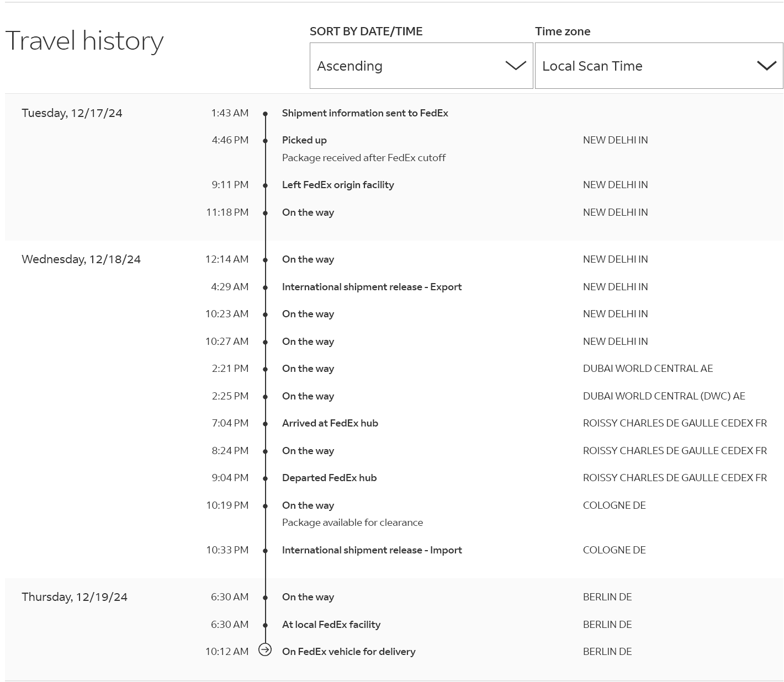Click the Thursday, 12/19/24 date heading
This screenshot has height=682, width=784.
pyautogui.click(x=75, y=597)
